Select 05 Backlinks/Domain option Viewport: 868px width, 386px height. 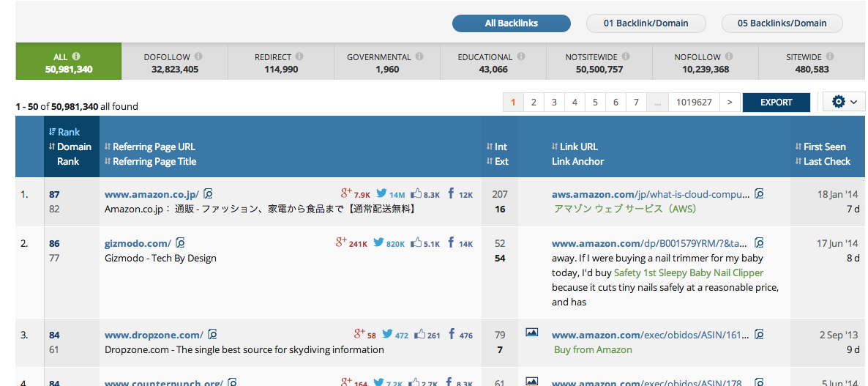coord(782,23)
